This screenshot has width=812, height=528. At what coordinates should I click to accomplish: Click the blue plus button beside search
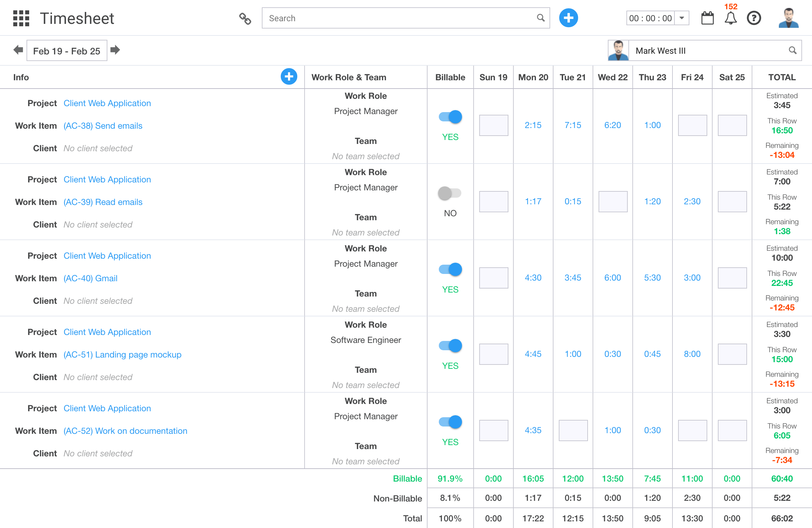568,18
